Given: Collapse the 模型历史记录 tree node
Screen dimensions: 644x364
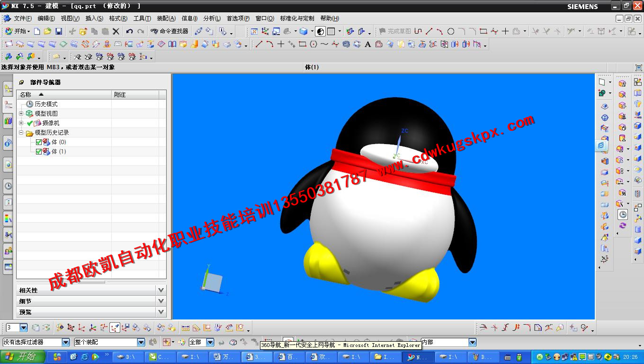Looking at the screenshot, I should click(x=21, y=133).
